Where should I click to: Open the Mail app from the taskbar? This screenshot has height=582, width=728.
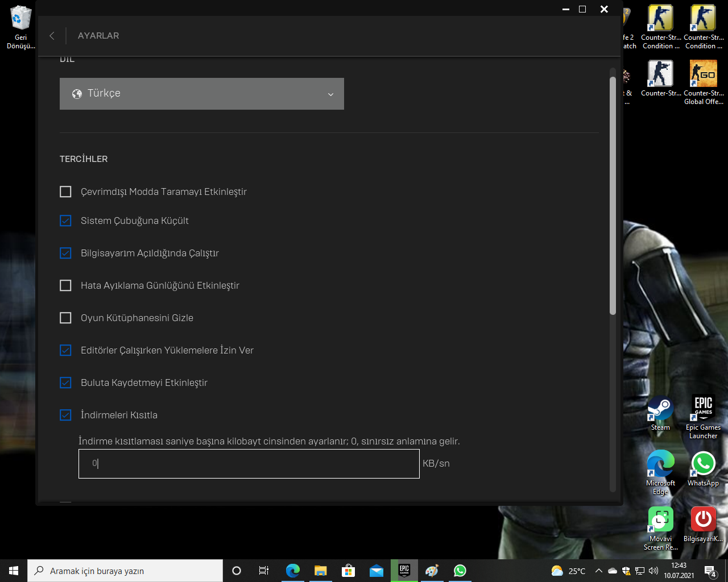click(x=377, y=571)
